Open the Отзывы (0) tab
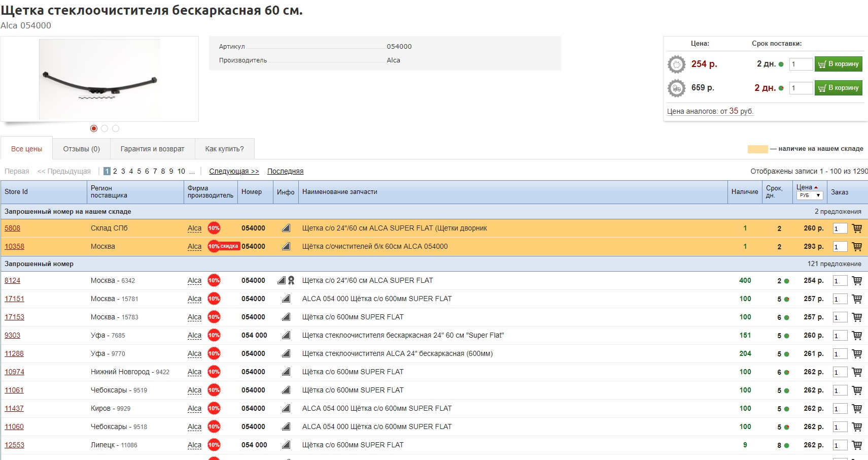The height and width of the screenshot is (460, 868). [81, 149]
